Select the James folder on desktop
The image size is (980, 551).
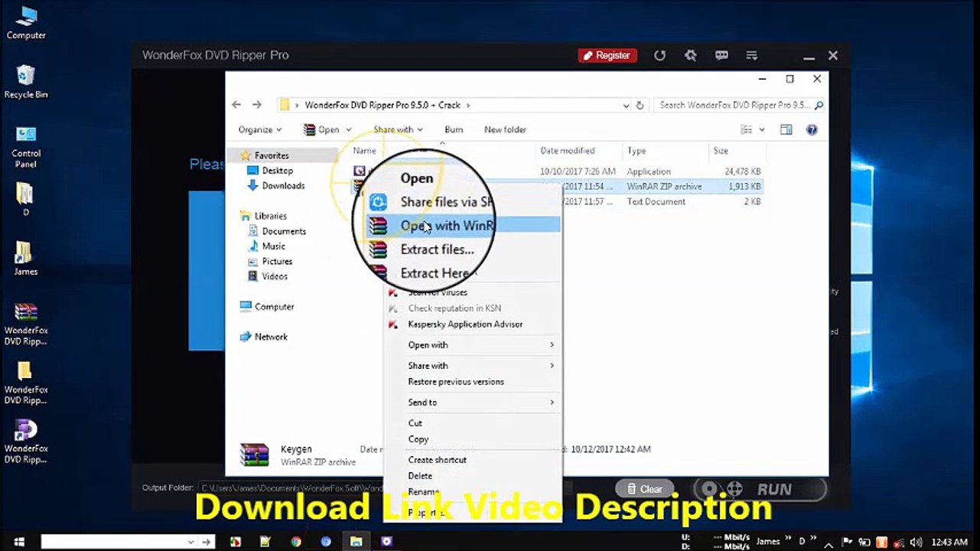point(25,259)
